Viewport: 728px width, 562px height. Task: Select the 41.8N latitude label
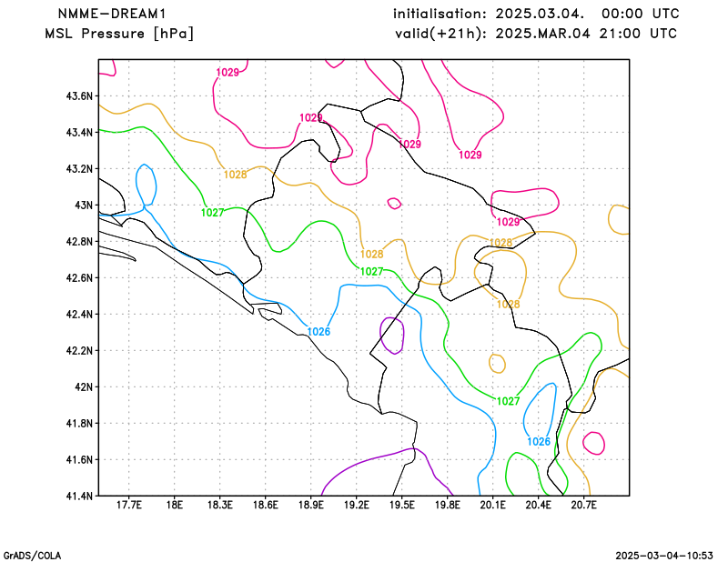coord(79,423)
